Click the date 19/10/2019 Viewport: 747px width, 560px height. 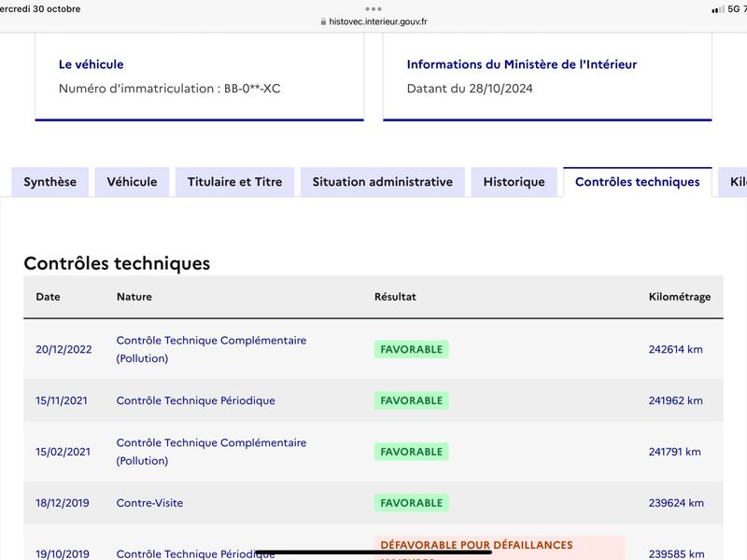(x=63, y=553)
